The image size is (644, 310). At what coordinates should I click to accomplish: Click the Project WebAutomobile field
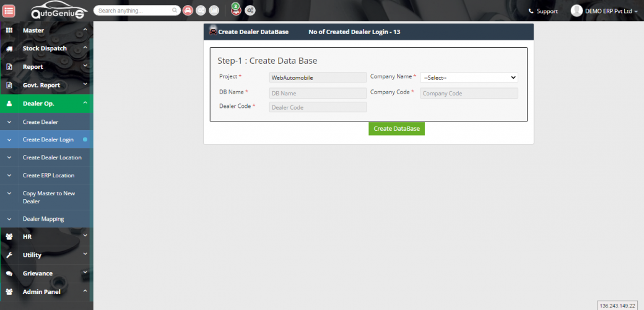(318, 77)
